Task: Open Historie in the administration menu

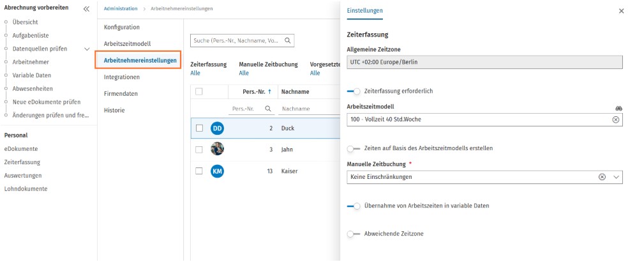Action: click(114, 111)
